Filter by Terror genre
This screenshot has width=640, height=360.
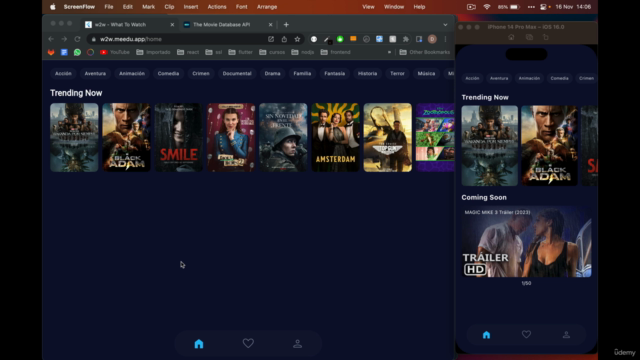[x=397, y=73]
